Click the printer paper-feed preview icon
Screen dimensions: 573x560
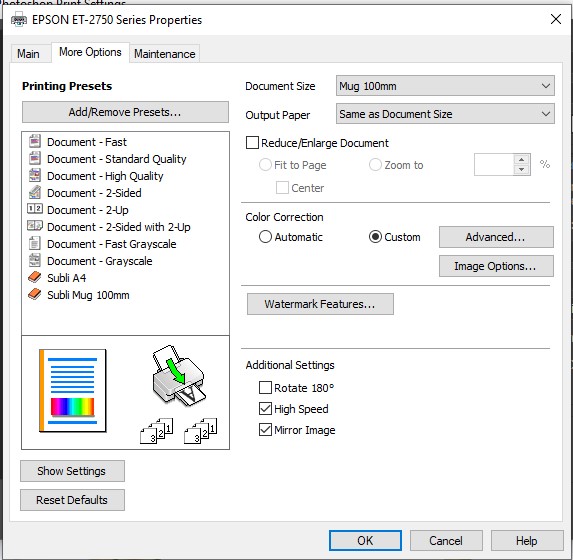point(178,375)
